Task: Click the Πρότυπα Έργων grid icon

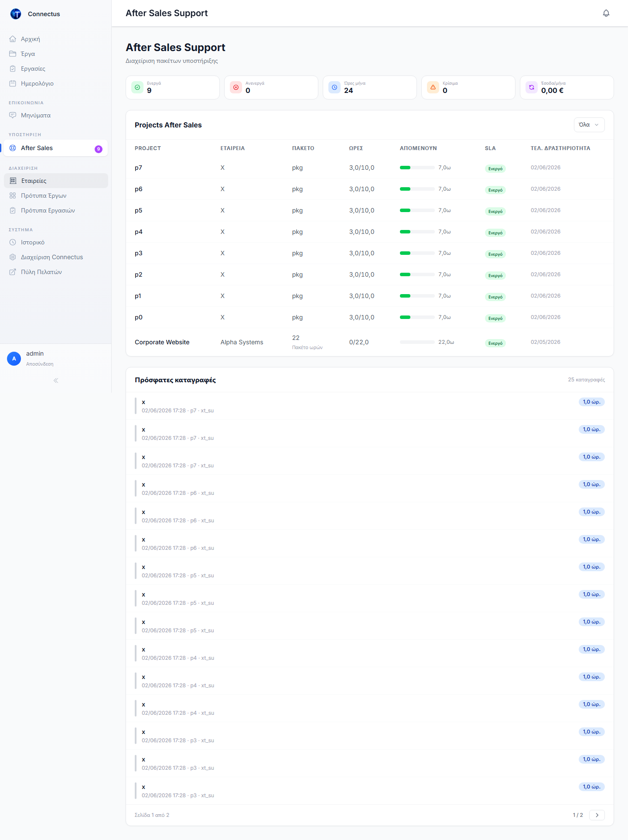Action: (13, 195)
